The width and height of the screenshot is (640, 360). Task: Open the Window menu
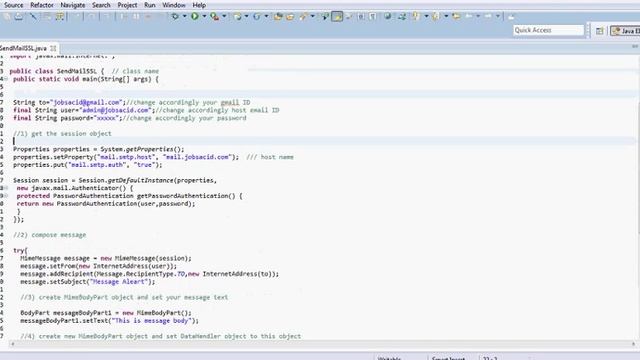tap(174, 5)
